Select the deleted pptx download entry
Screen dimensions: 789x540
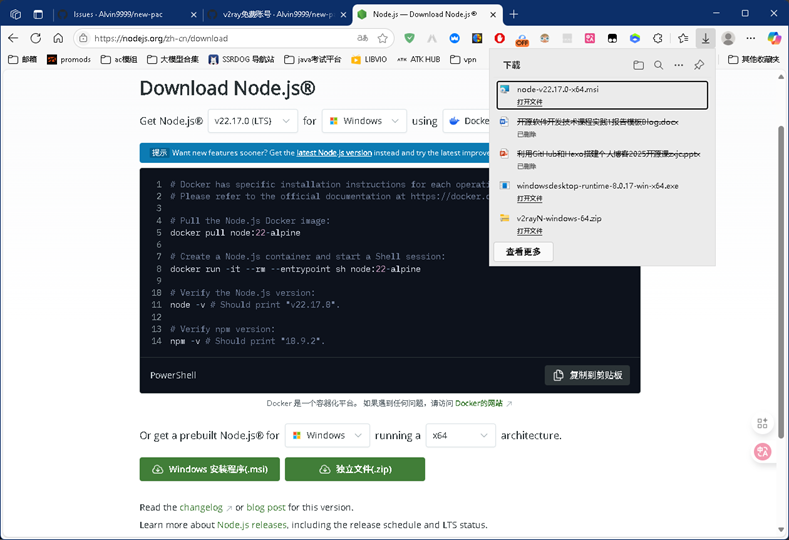602,160
